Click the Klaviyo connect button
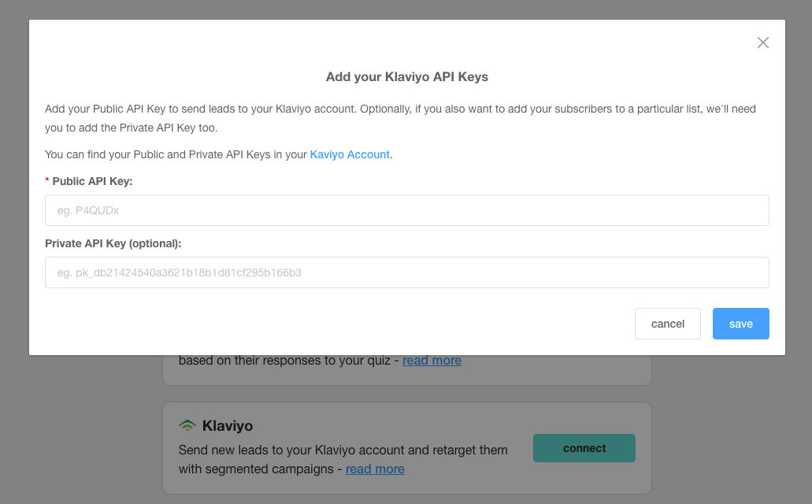 pyautogui.click(x=584, y=448)
